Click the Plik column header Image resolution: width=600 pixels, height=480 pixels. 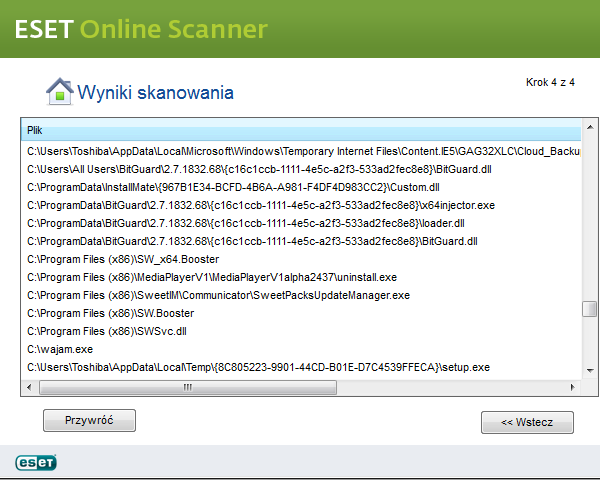point(301,130)
